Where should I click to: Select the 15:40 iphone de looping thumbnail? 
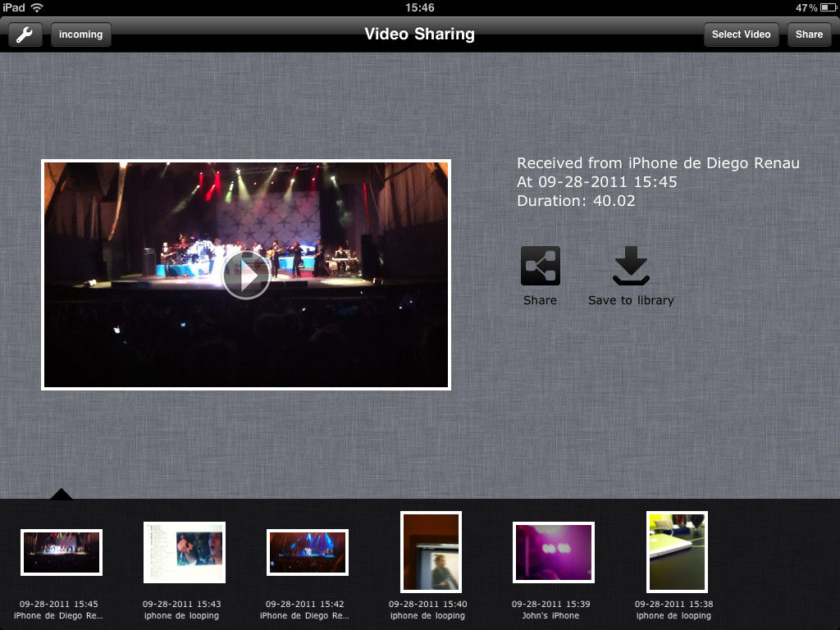click(431, 552)
